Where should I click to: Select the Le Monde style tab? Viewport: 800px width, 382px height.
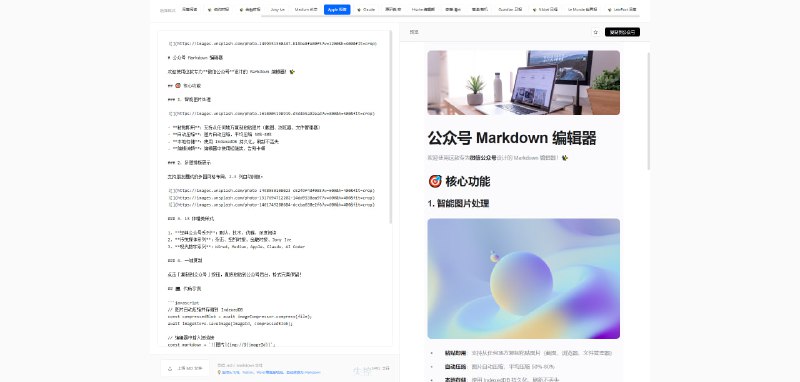tap(582, 10)
